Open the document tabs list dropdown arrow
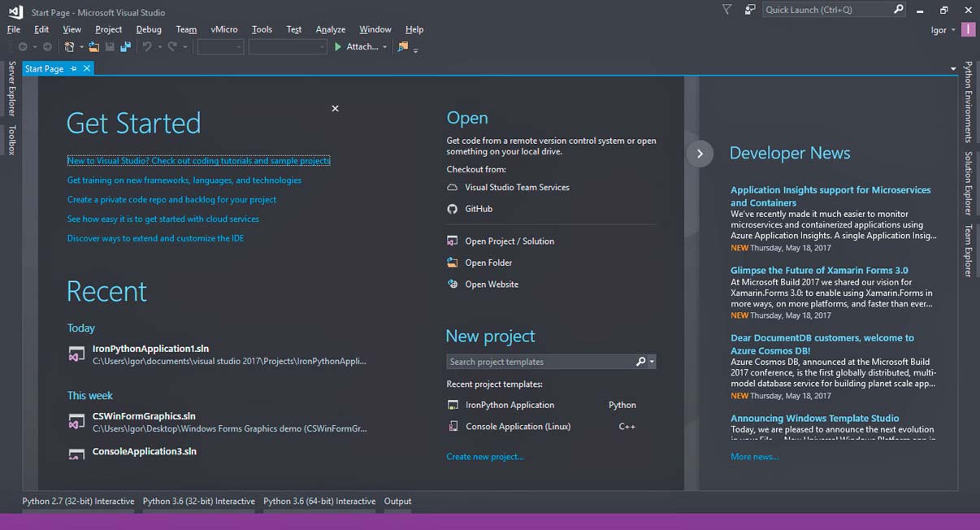The width and height of the screenshot is (980, 530). pyautogui.click(x=953, y=69)
